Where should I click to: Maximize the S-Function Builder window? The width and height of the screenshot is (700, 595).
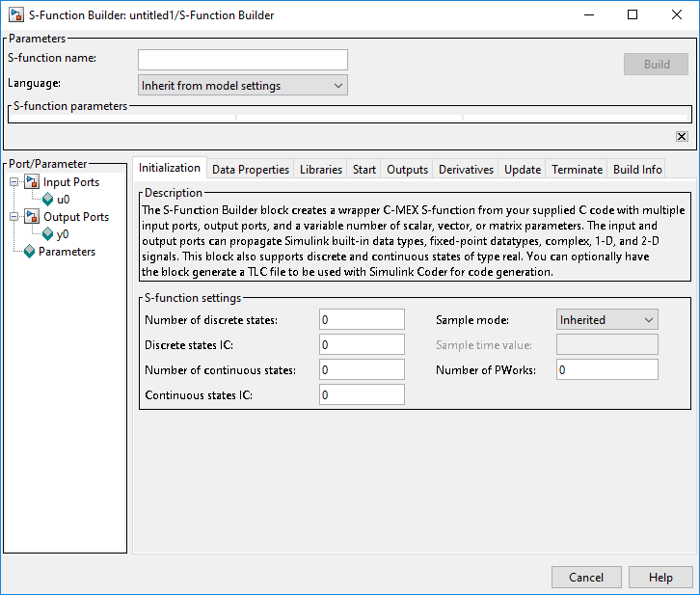tap(633, 14)
